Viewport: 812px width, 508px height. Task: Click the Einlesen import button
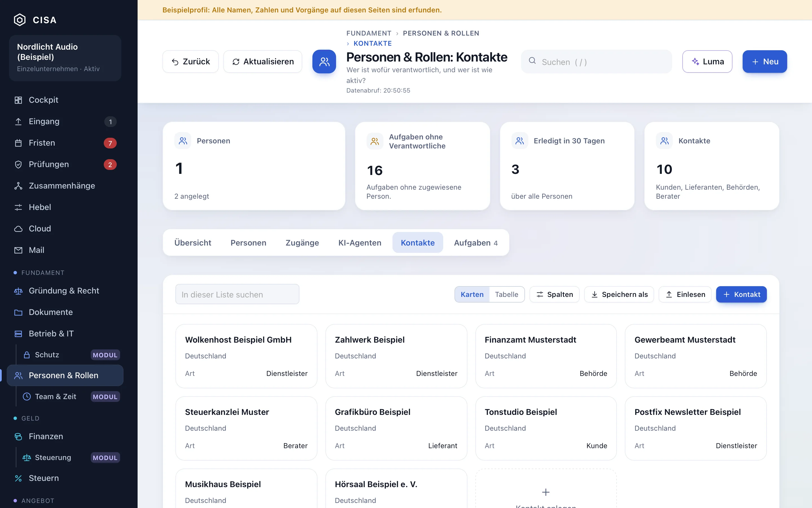coord(685,294)
